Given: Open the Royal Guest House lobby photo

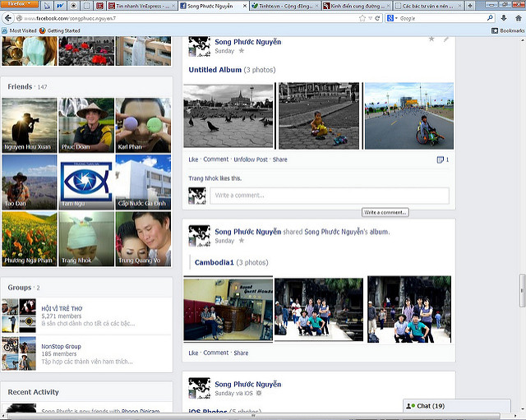Looking at the screenshot, I should pos(228,309).
